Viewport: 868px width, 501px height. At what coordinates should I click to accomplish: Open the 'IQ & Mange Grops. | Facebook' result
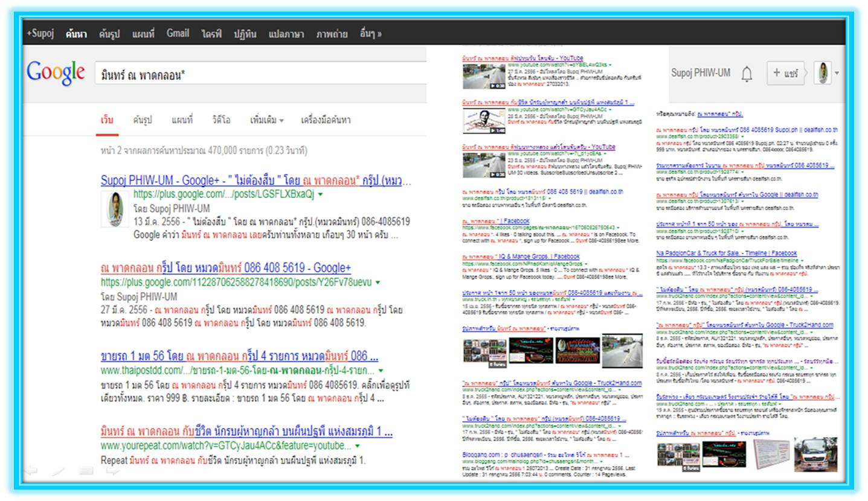click(x=521, y=257)
